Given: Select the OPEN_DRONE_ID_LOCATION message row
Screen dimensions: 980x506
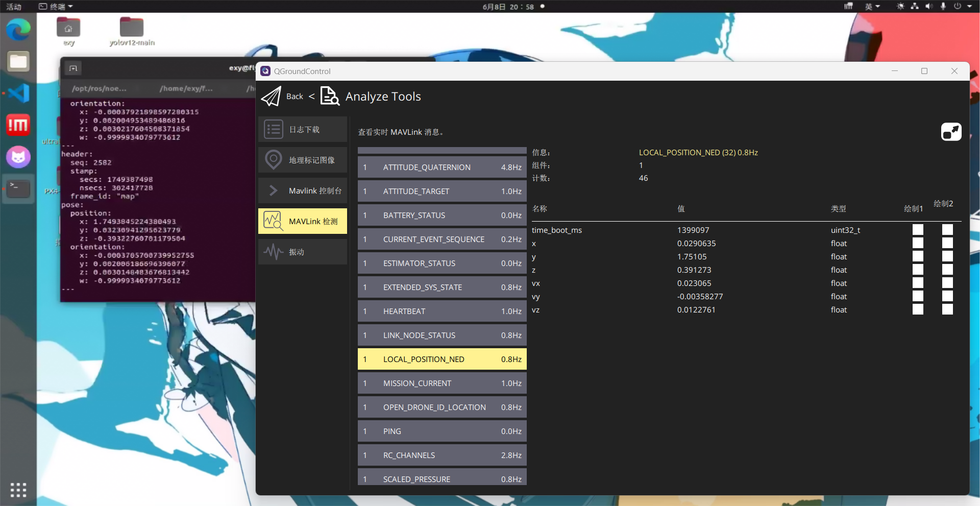Looking at the screenshot, I should coord(442,407).
